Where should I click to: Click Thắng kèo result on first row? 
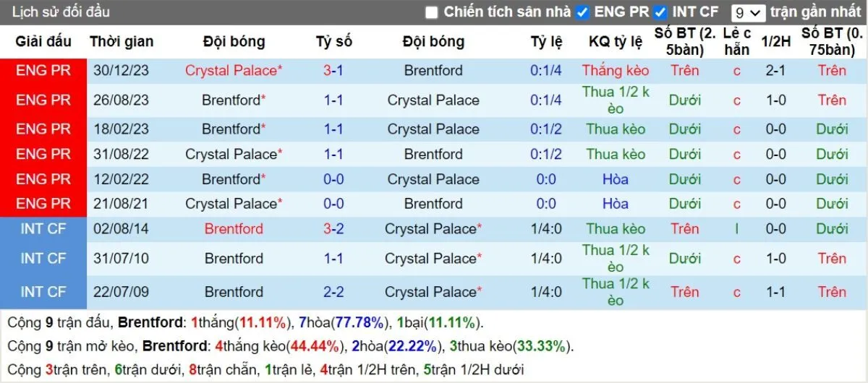616,71
